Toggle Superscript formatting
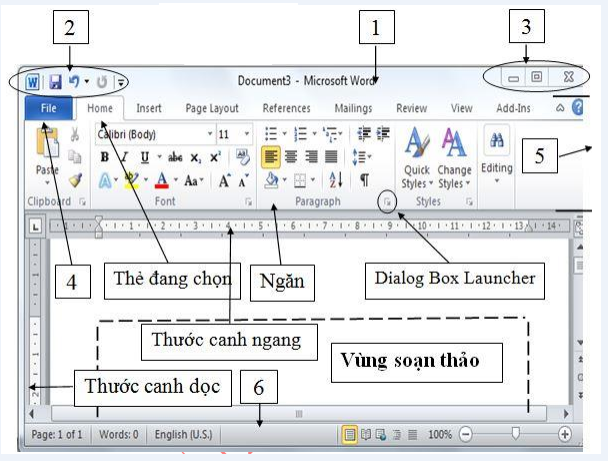The image size is (608, 461). pos(215,157)
